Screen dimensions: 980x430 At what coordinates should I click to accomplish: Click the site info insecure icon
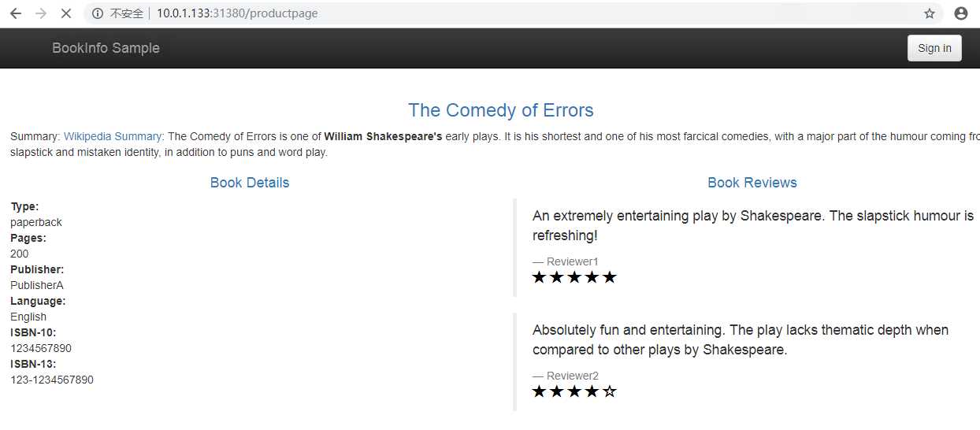tap(98, 13)
